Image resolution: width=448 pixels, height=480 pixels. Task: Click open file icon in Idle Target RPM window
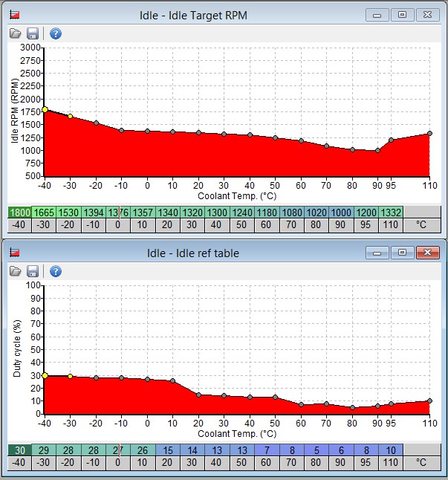pos(15,33)
